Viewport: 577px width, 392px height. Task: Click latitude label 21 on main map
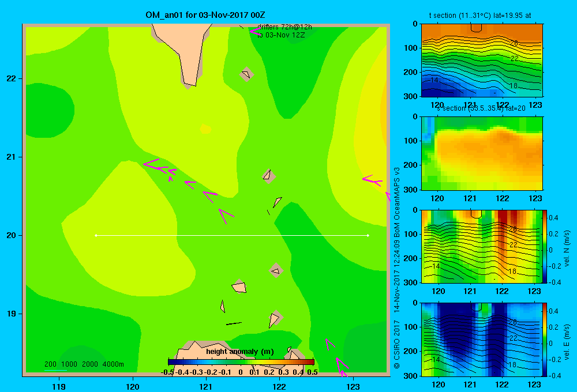click(12, 157)
